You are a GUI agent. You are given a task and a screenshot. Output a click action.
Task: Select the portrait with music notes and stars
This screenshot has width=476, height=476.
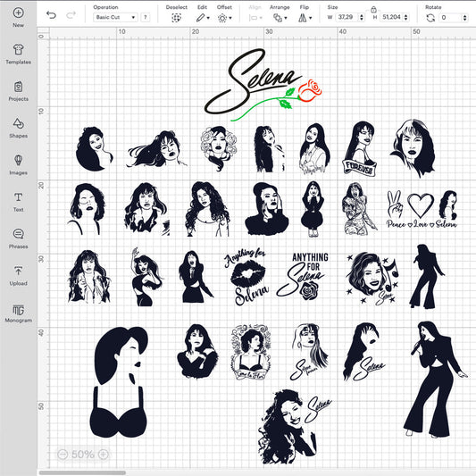tap(372, 278)
